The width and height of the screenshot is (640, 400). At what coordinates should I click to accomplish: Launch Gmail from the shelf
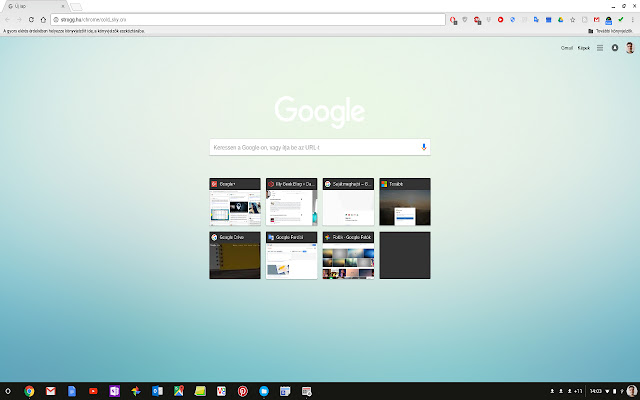point(51,391)
